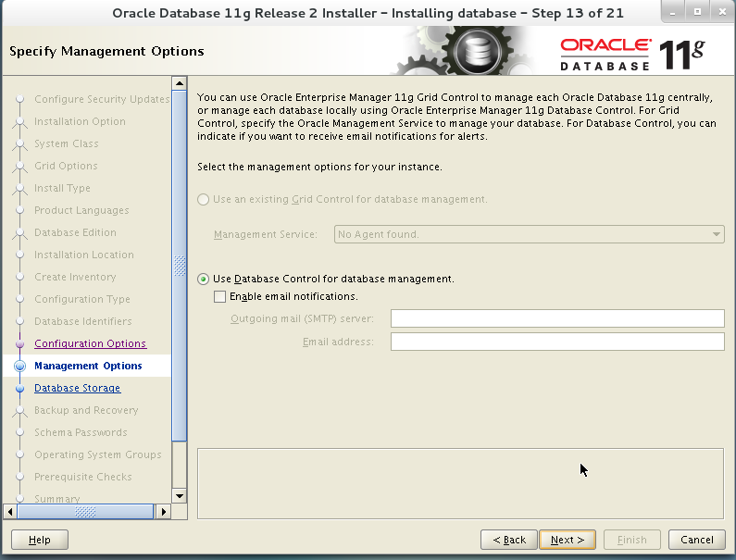Click the Outgoing mail (SMTP) server field

[557, 318]
